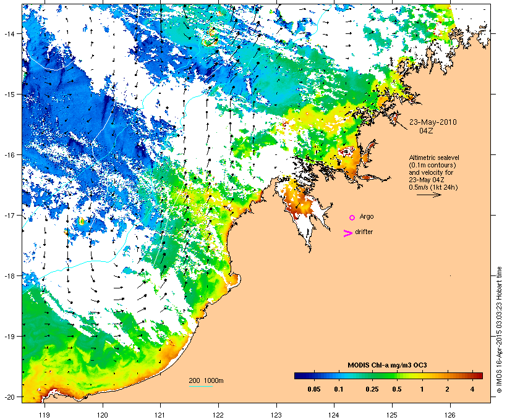Viewport: 507px width, 420px height.
Task: Click the magenta Argo circle legend marker
Action: (x=352, y=217)
